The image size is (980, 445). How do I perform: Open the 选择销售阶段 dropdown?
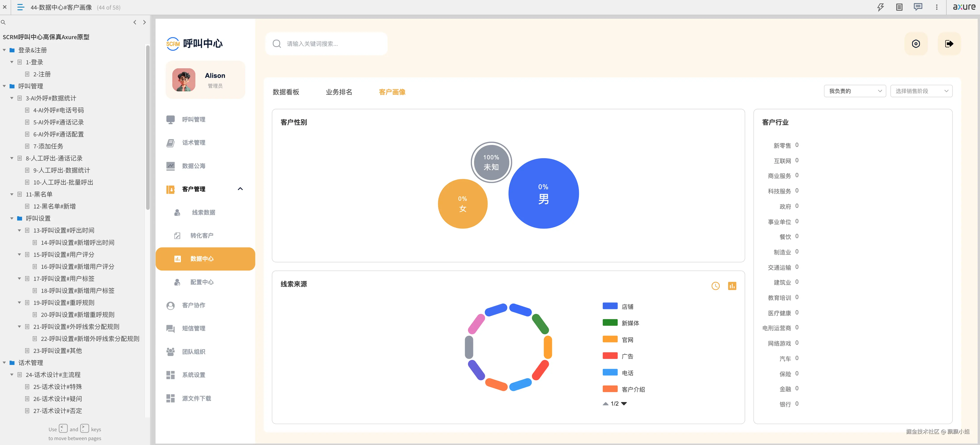(921, 91)
